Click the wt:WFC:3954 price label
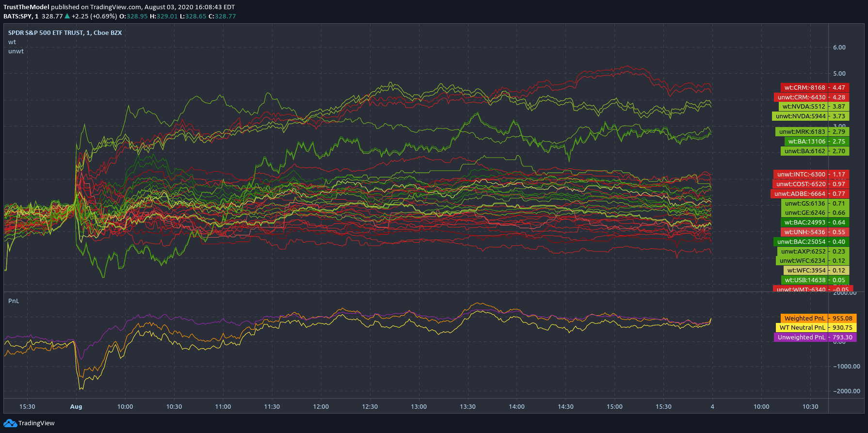Image resolution: width=868 pixels, height=433 pixels. [x=816, y=271]
